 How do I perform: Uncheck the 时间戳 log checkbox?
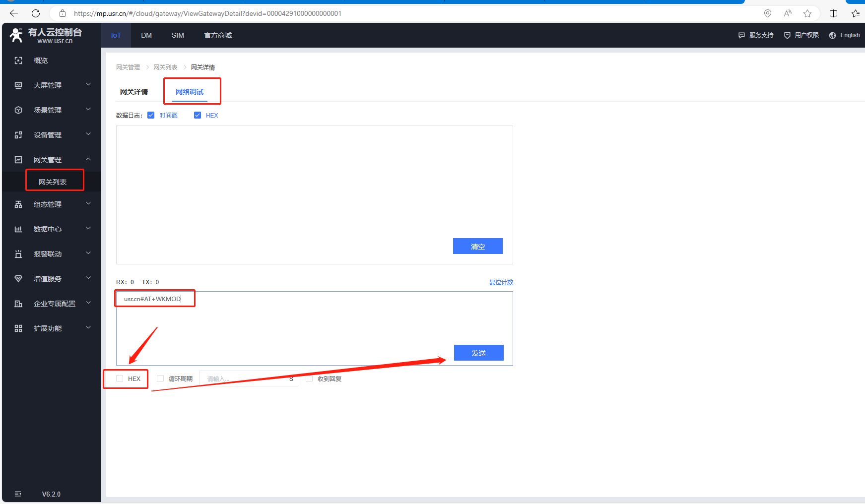pyautogui.click(x=151, y=115)
